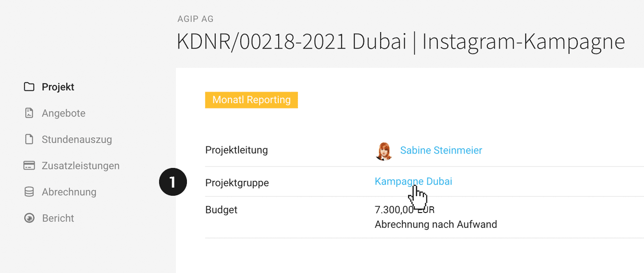Click Sabine Steinmeier's avatar picture

click(x=384, y=151)
